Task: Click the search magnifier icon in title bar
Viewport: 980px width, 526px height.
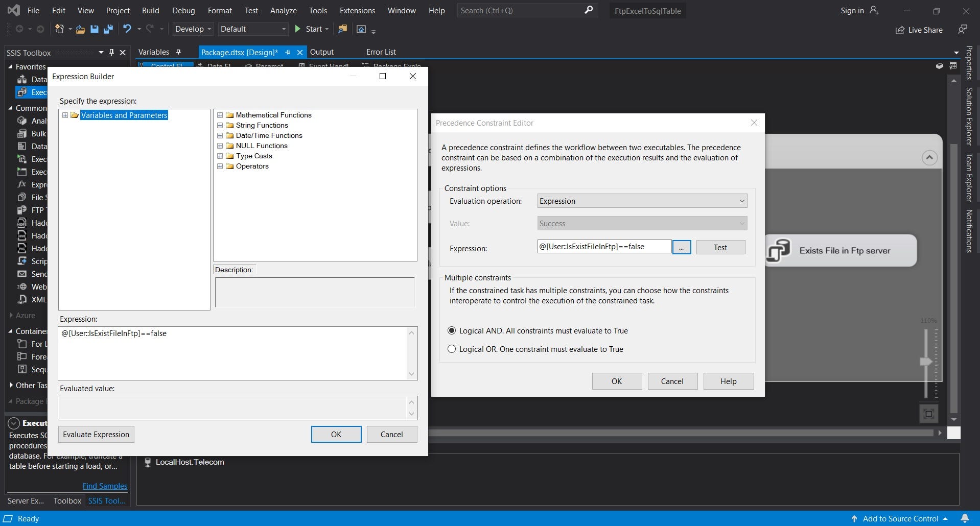Action: (589, 10)
